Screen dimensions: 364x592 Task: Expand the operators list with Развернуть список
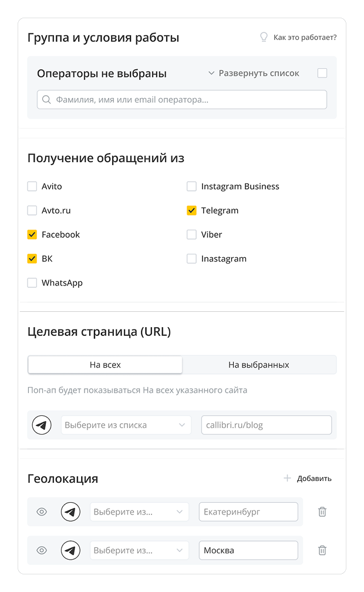pos(254,73)
